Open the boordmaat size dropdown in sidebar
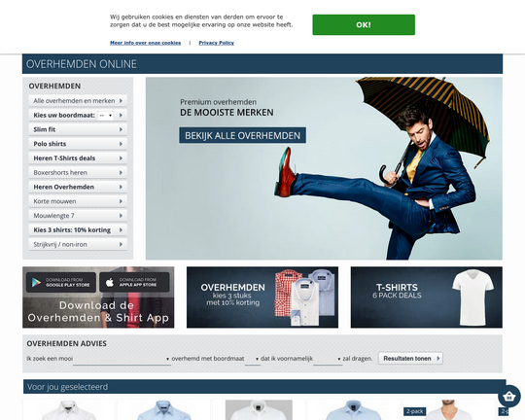 (105, 116)
